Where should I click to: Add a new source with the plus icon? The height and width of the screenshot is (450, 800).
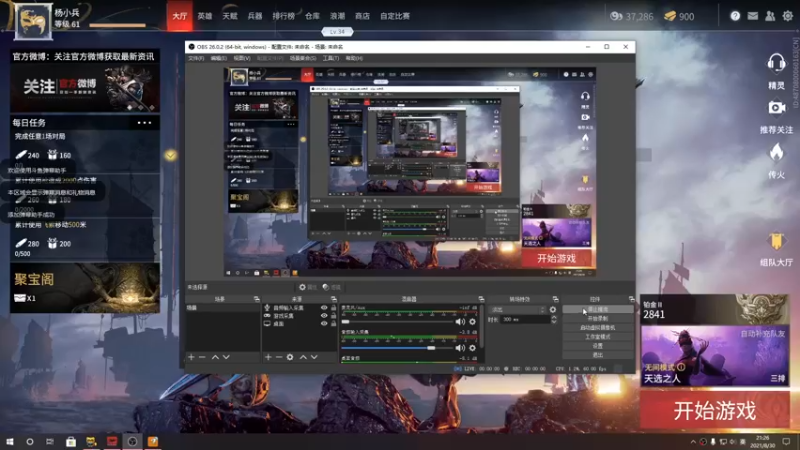(x=268, y=357)
